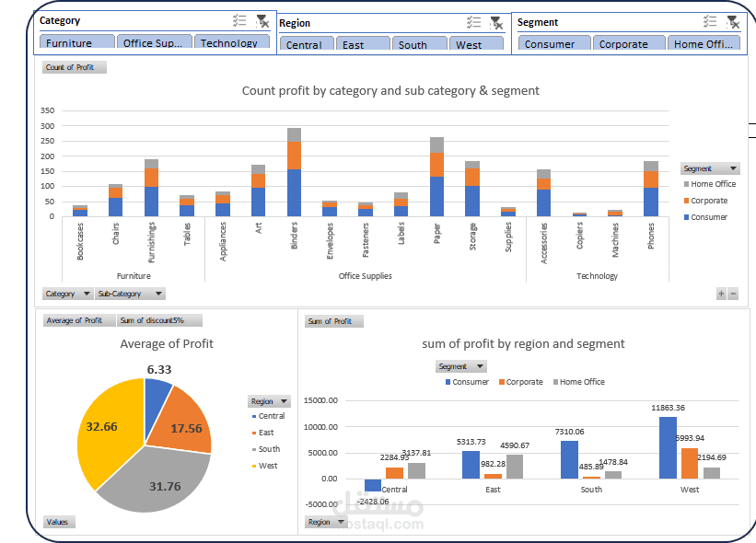The height and width of the screenshot is (543, 756).
Task: Toggle the Furniture slicer item
Action: (x=77, y=42)
